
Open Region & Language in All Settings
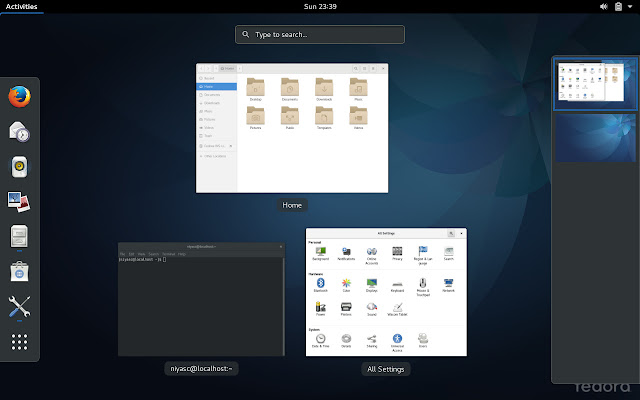[423, 256]
